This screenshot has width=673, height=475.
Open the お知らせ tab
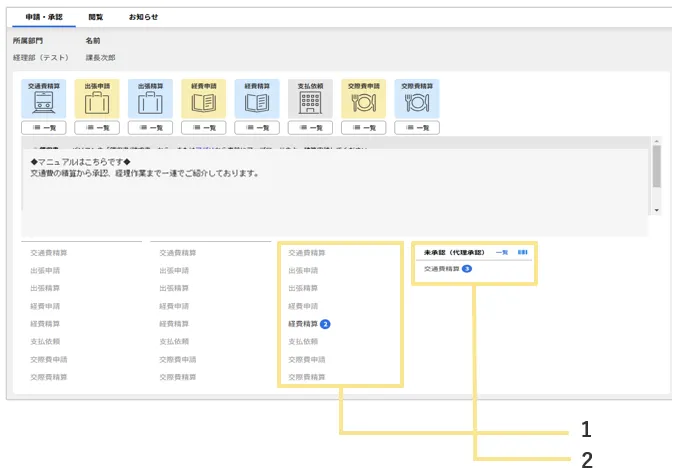point(143,18)
